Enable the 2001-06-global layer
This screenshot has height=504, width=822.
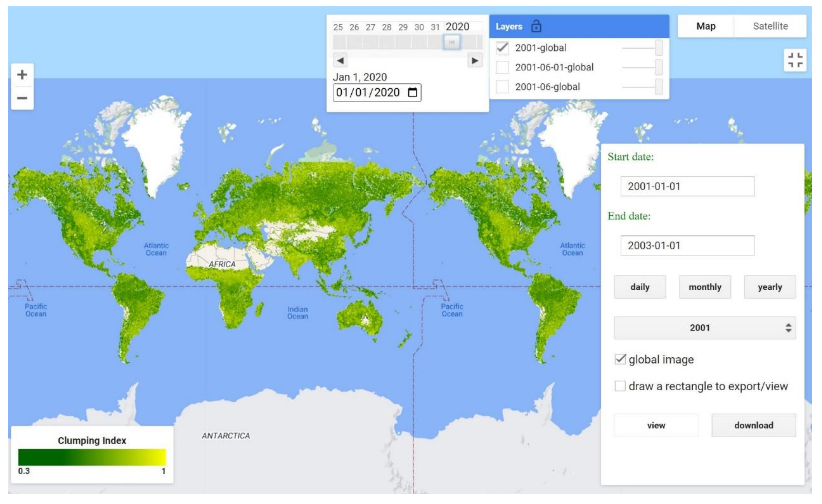(x=502, y=87)
